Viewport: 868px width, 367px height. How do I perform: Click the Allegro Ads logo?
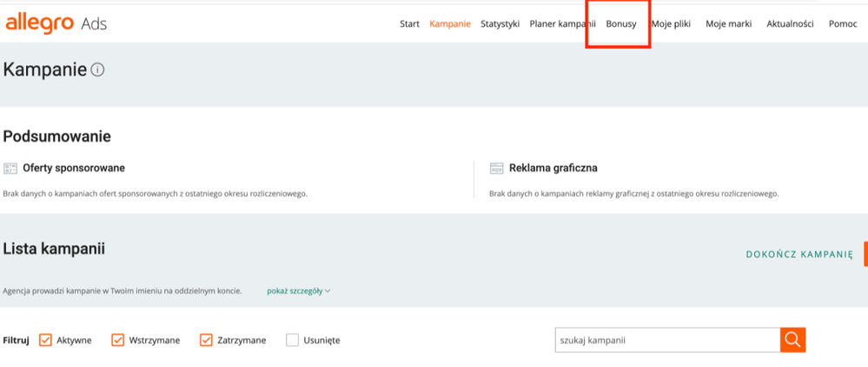tap(56, 23)
